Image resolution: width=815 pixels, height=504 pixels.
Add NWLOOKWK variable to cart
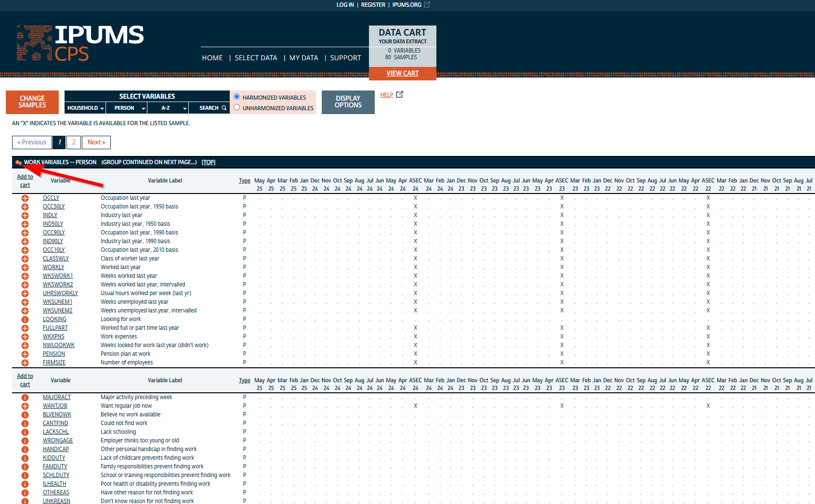(x=25, y=346)
